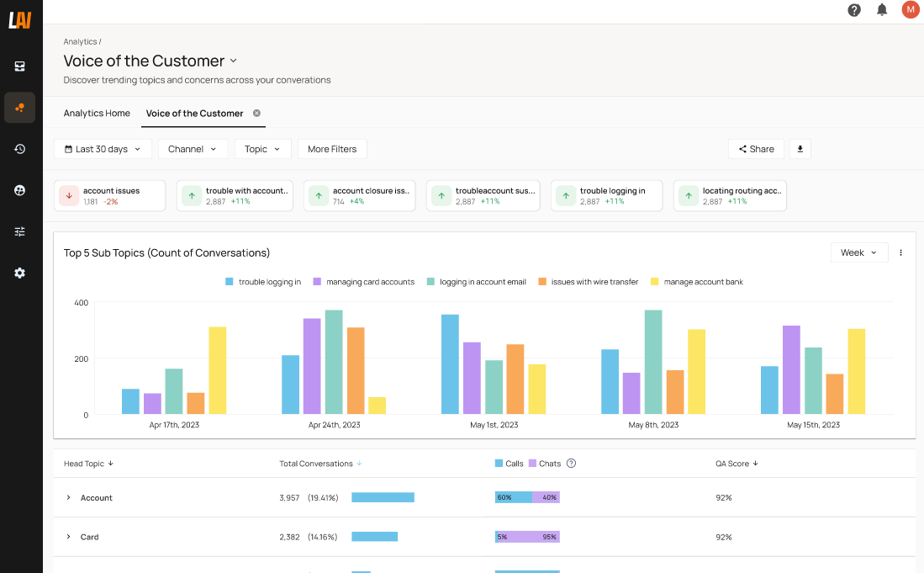Toggle the manage account bank legend series
This screenshot has height=573, width=924.
click(696, 282)
